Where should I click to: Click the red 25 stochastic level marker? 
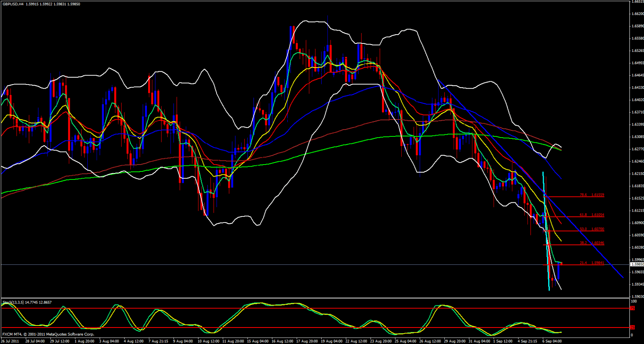(x=632, y=328)
